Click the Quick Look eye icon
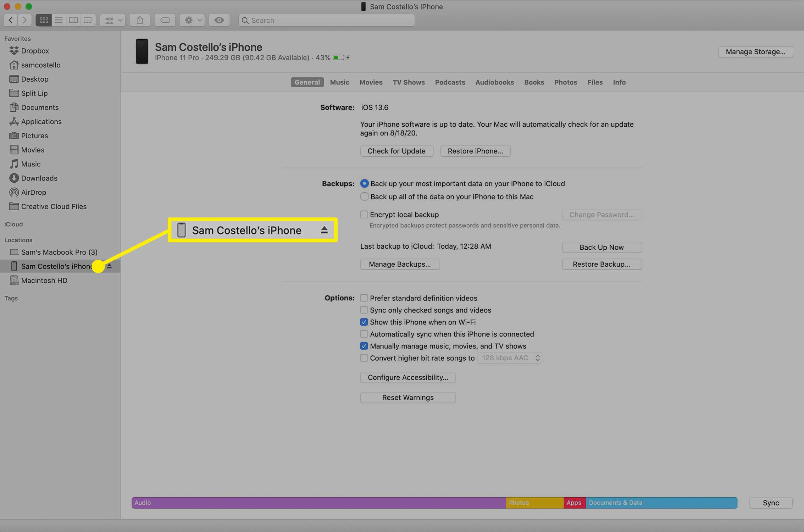804x532 pixels. point(219,20)
